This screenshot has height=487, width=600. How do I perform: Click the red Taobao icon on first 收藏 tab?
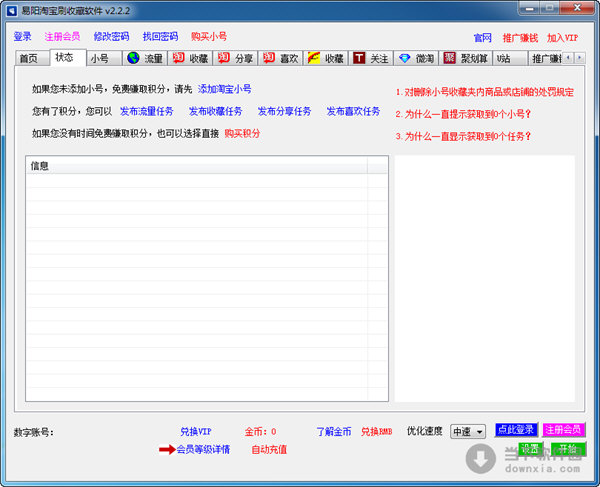click(178, 58)
